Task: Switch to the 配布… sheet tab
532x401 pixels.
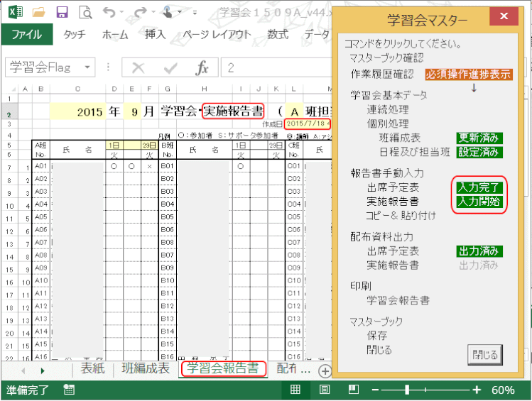Action: (293, 368)
